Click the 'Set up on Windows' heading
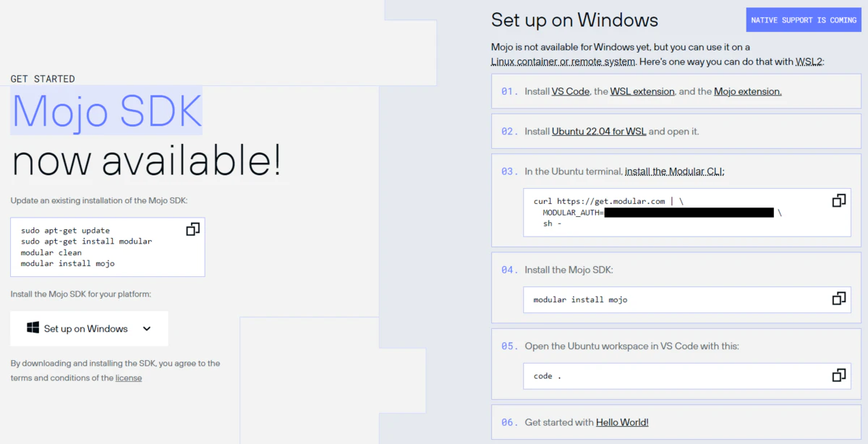The image size is (868, 444). (x=574, y=20)
